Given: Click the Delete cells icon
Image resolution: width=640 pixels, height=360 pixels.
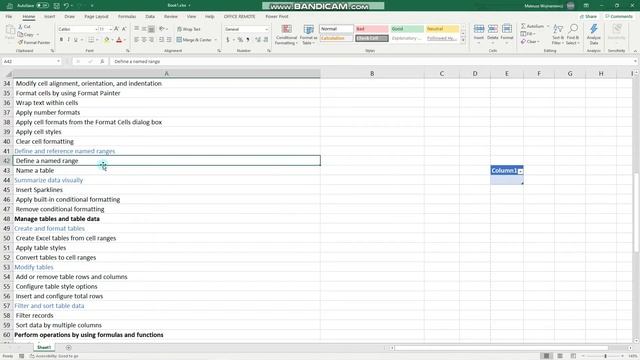Looking at the screenshot, I should point(493,29).
